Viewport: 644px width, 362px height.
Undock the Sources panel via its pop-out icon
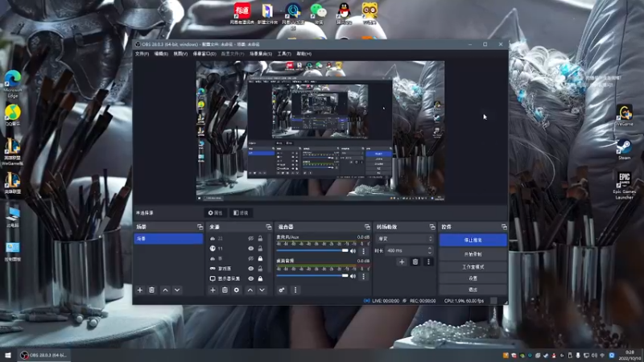tap(269, 227)
